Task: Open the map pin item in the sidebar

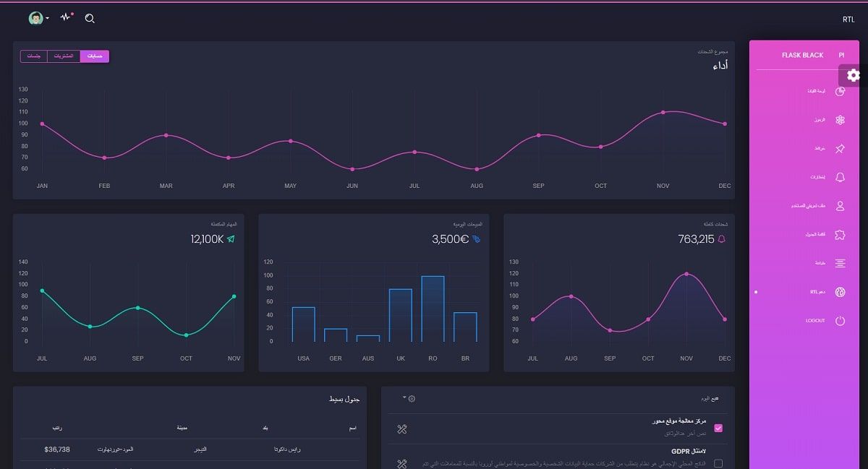Action: pyautogui.click(x=840, y=149)
